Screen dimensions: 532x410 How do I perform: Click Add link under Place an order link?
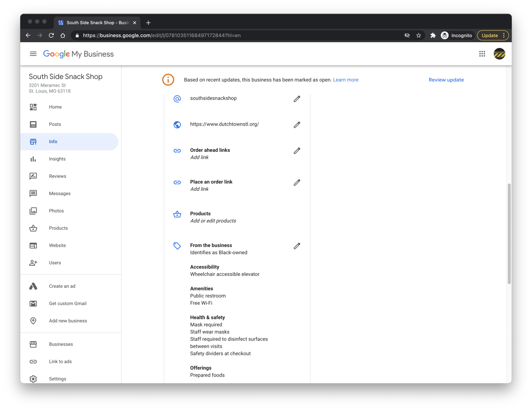[199, 189]
